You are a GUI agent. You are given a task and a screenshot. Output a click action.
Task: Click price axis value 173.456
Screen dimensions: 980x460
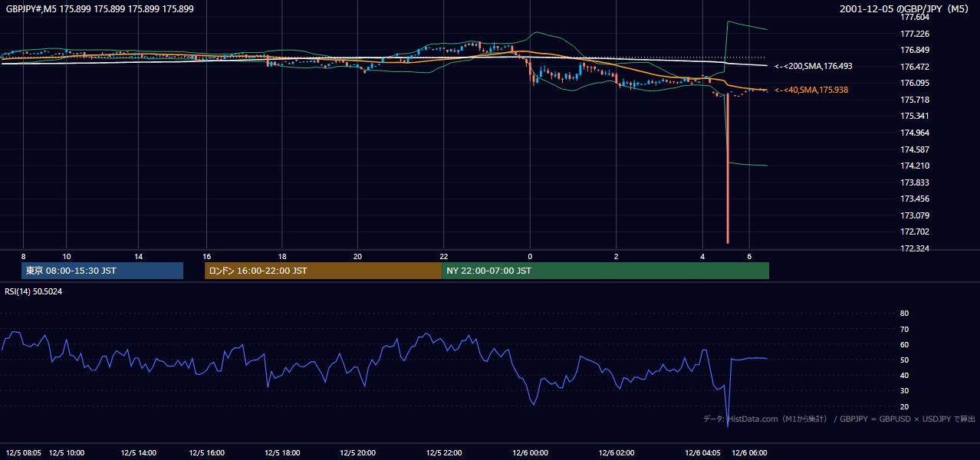(914, 199)
